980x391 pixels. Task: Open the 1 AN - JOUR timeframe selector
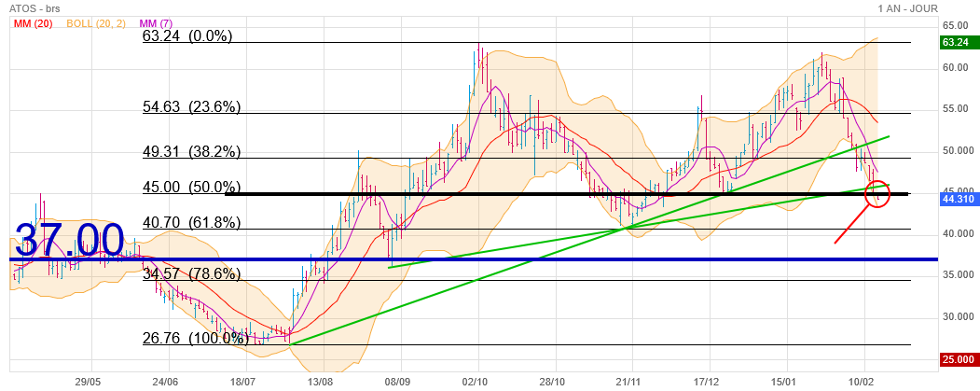tap(925, 8)
